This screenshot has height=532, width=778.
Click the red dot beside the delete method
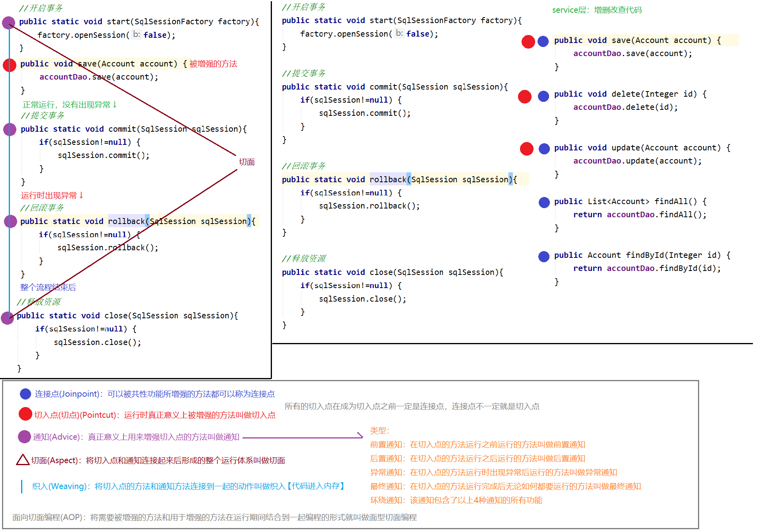525,96
